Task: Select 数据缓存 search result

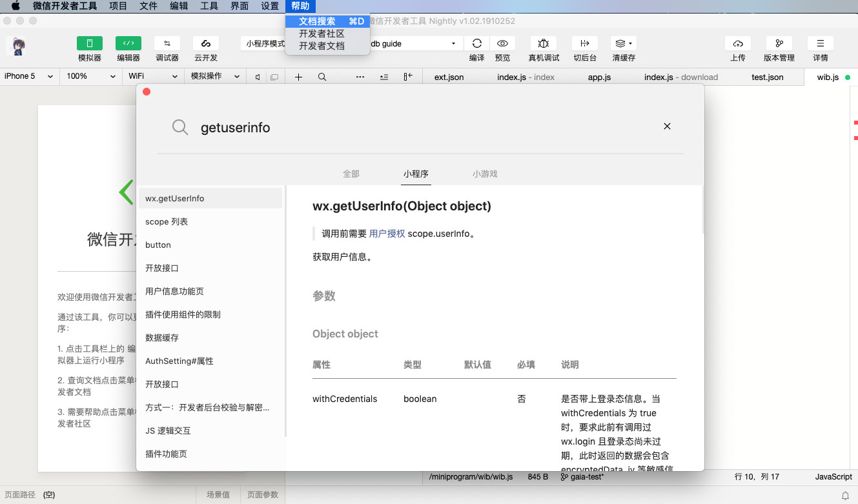Action: pos(210,338)
